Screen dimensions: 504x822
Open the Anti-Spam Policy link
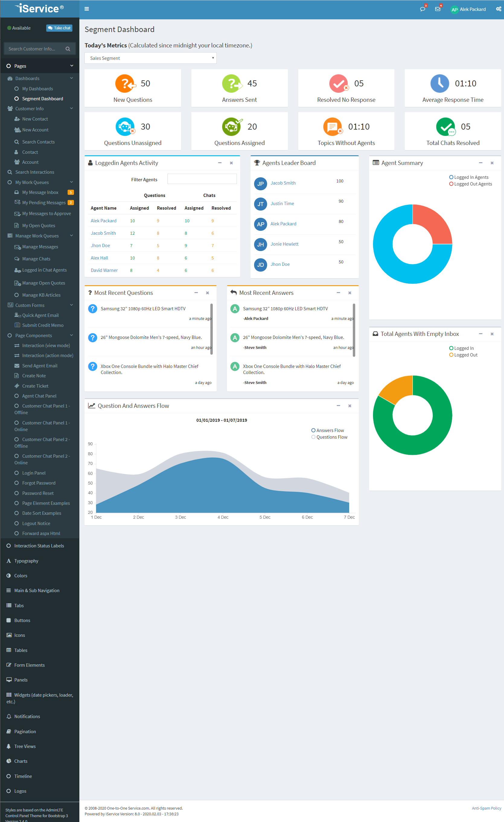pyautogui.click(x=486, y=808)
